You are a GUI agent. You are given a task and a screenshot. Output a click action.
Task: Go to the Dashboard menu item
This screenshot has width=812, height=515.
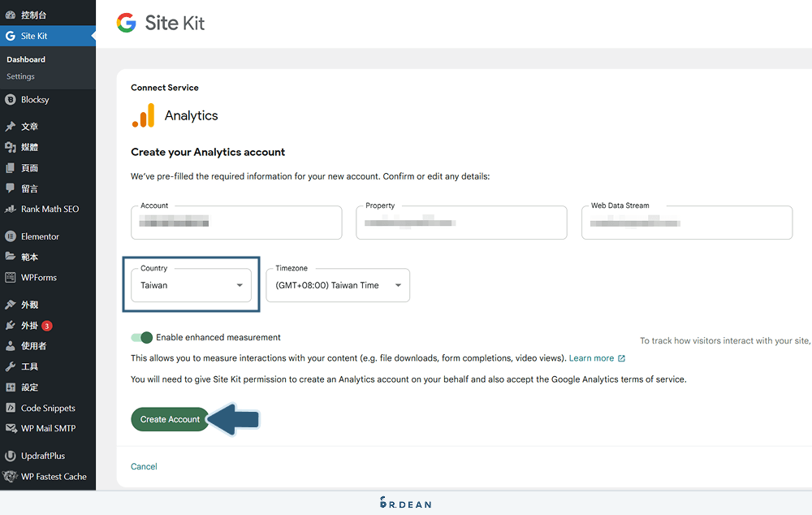(25, 58)
